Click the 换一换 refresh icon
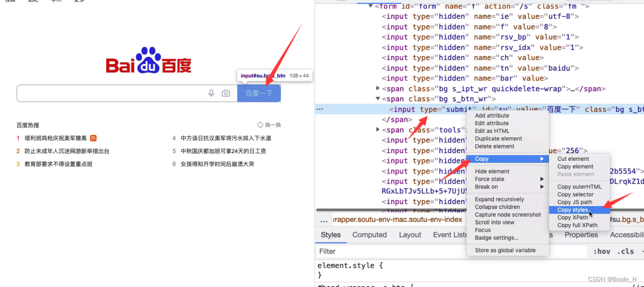 point(260,125)
